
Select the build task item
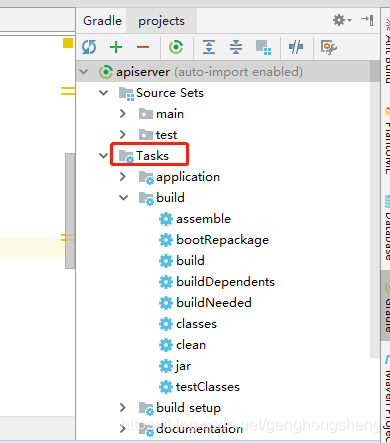coord(182,261)
